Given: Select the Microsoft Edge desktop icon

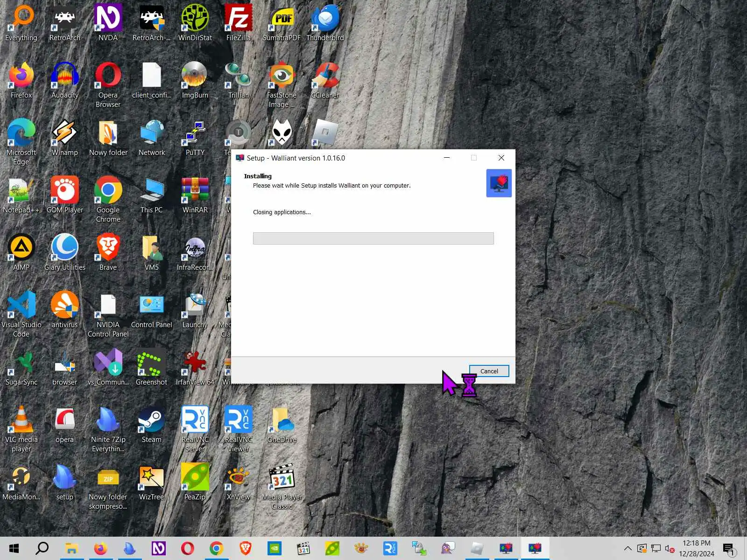Looking at the screenshot, I should coord(21,142).
